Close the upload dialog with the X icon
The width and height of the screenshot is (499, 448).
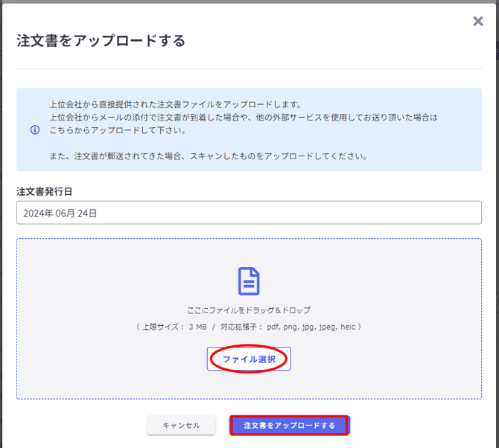click(x=478, y=22)
